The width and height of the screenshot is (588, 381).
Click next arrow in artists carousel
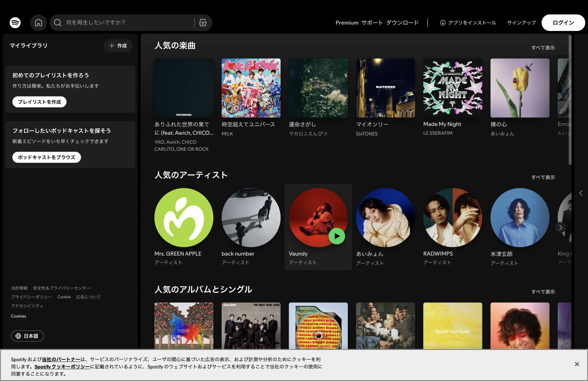561,227
